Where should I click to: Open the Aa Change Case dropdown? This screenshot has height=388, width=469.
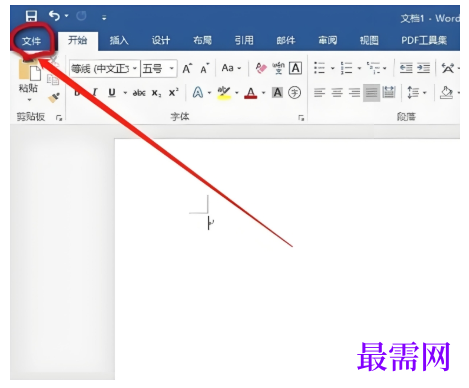pos(231,68)
